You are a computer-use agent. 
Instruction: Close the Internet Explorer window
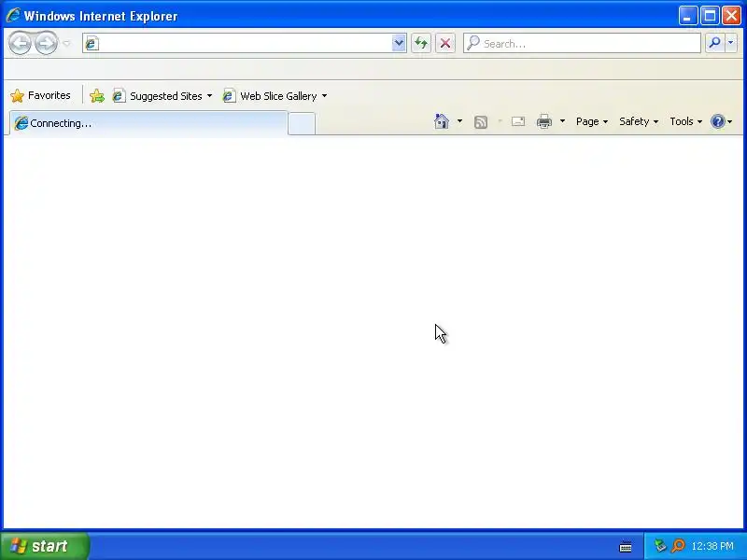pyautogui.click(x=731, y=16)
